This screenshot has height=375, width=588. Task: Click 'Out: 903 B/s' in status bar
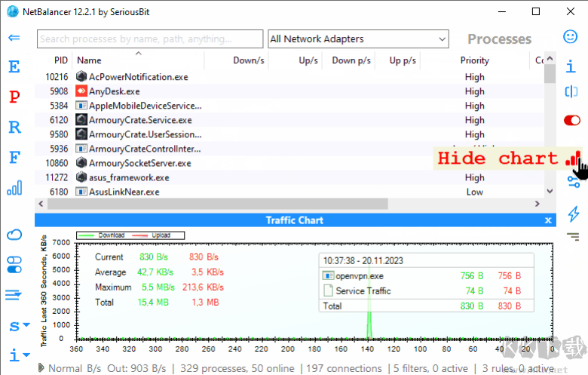[x=136, y=369]
